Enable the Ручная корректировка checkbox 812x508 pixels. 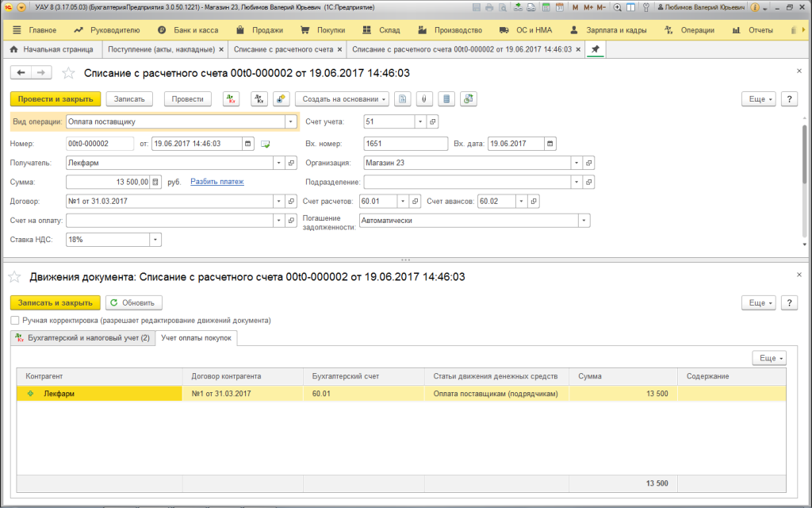[x=14, y=321]
